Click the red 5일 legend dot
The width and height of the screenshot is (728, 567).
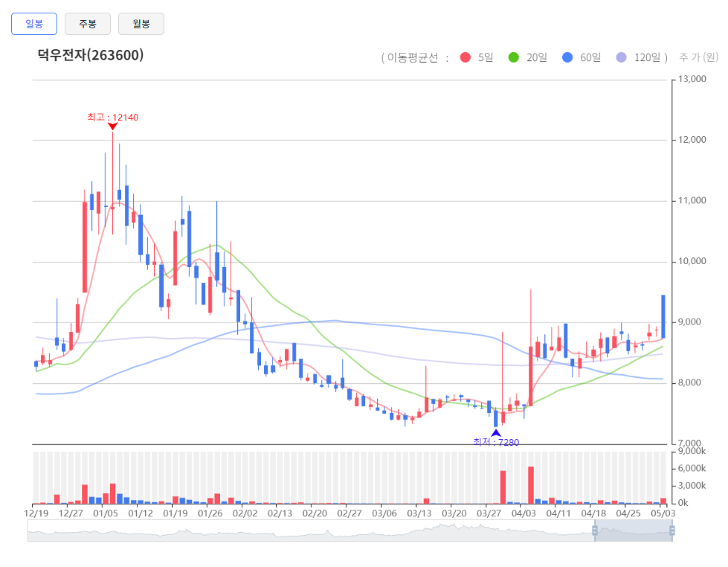466,57
